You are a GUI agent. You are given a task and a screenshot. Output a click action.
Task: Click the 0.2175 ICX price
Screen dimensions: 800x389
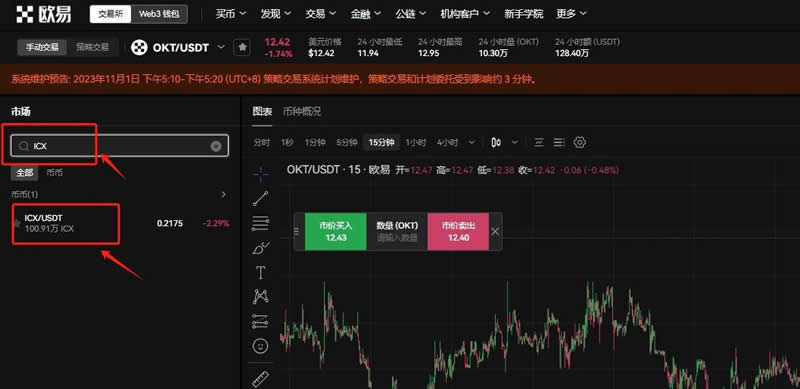[170, 223]
